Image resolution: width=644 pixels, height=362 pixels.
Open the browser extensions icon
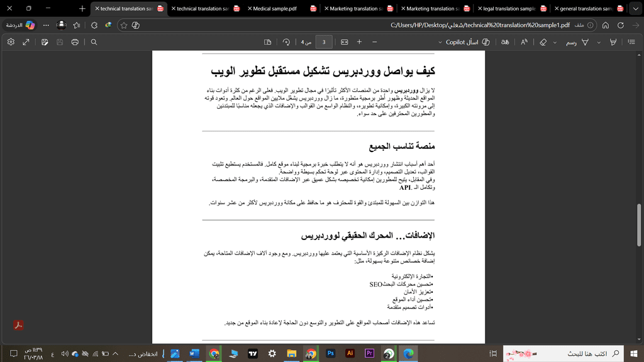pos(94,25)
